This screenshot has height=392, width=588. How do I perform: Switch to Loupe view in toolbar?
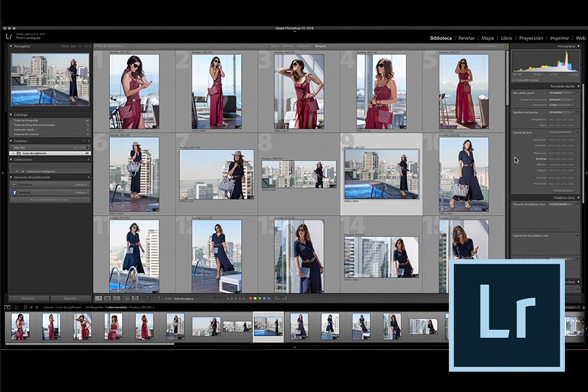tap(108, 298)
